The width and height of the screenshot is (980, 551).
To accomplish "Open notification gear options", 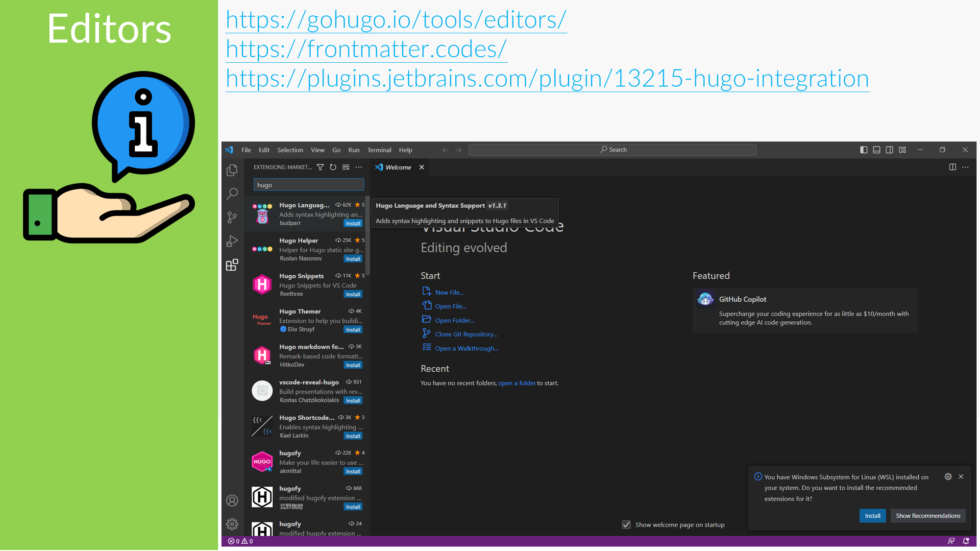I will coord(948,477).
